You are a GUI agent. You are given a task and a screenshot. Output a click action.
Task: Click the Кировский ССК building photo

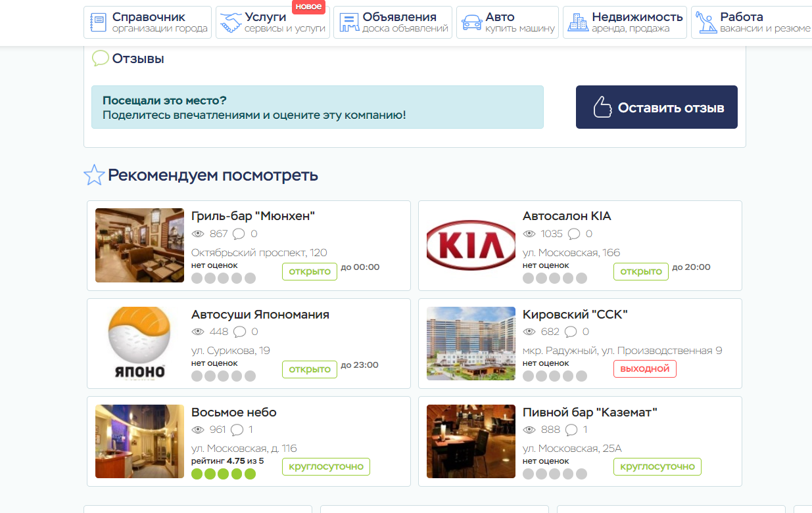pos(471,344)
